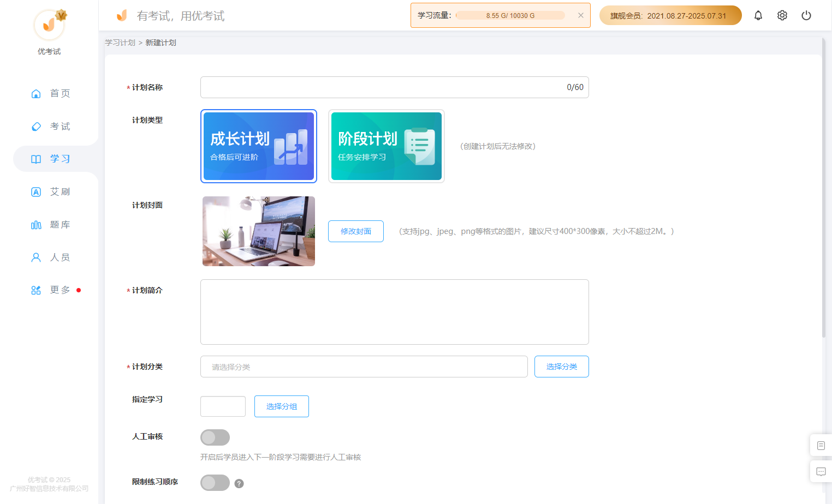
Task: Click the power logout icon
Action: (x=806, y=15)
